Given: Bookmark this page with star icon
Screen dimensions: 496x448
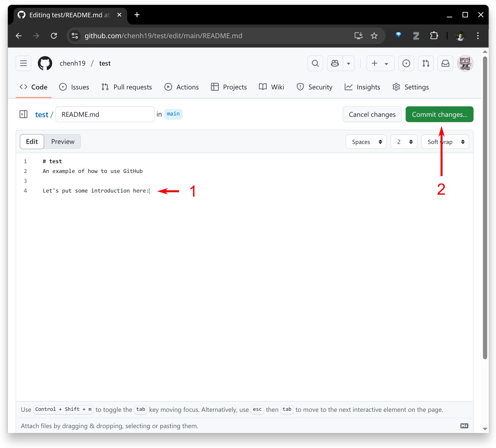Looking at the screenshot, I should pyautogui.click(x=374, y=36).
